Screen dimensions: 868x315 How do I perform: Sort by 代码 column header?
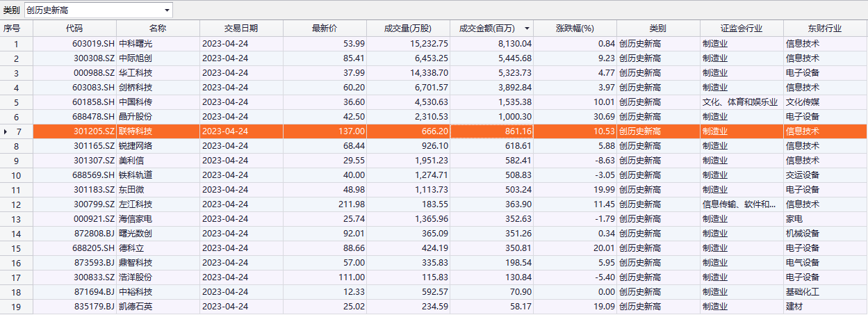(74, 29)
